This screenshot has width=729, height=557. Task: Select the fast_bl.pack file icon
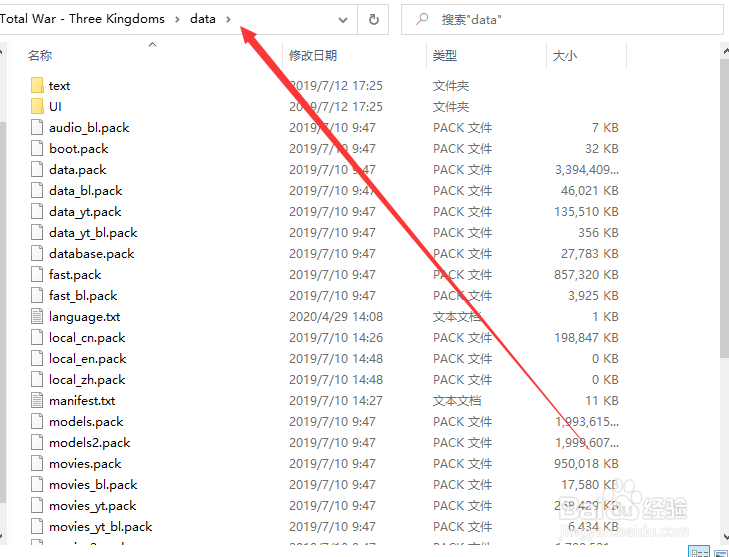point(37,295)
